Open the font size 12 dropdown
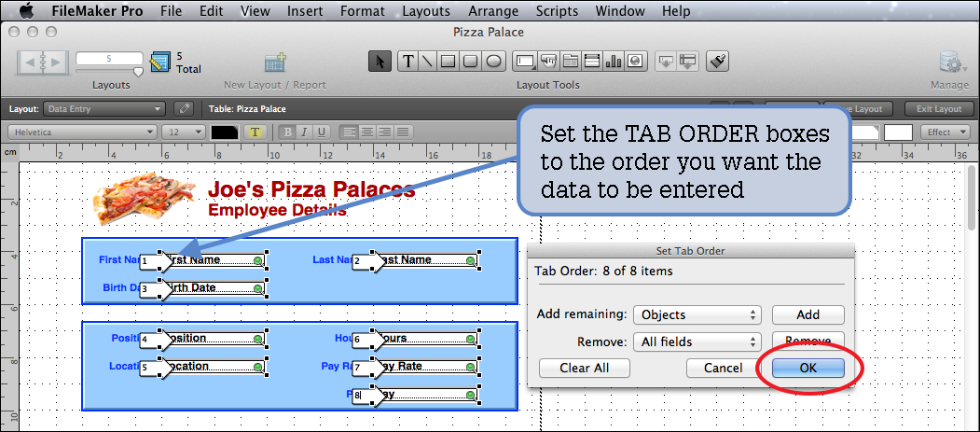 pyautogui.click(x=183, y=132)
